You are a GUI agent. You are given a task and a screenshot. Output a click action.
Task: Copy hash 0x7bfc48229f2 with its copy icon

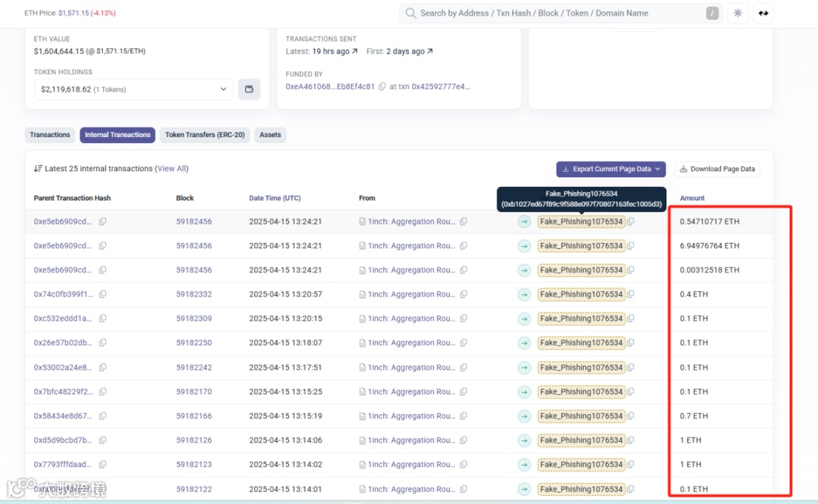pyautogui.click(x=103, y=391)
